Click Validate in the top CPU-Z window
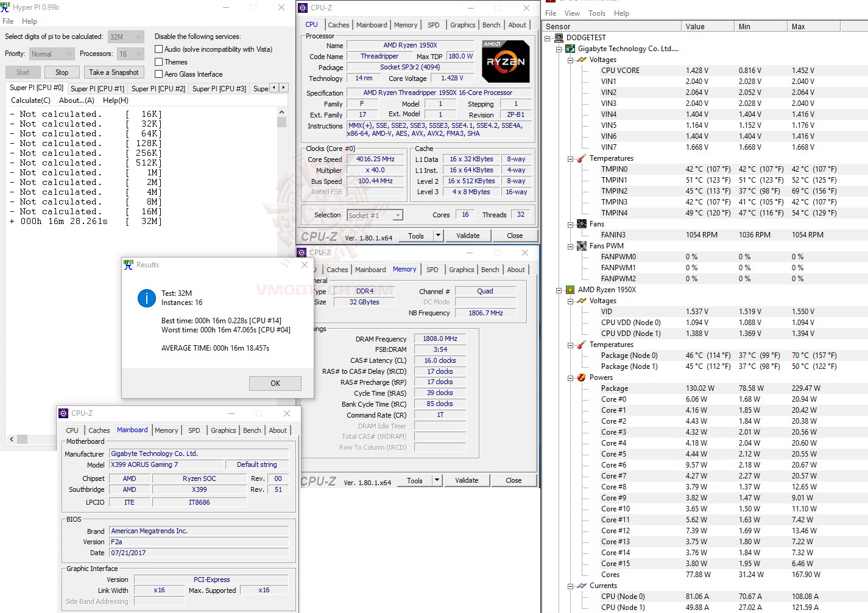Image resolution: width=868 pixels, height=613 pixels. pyautogui.click(x=468, y=236)
